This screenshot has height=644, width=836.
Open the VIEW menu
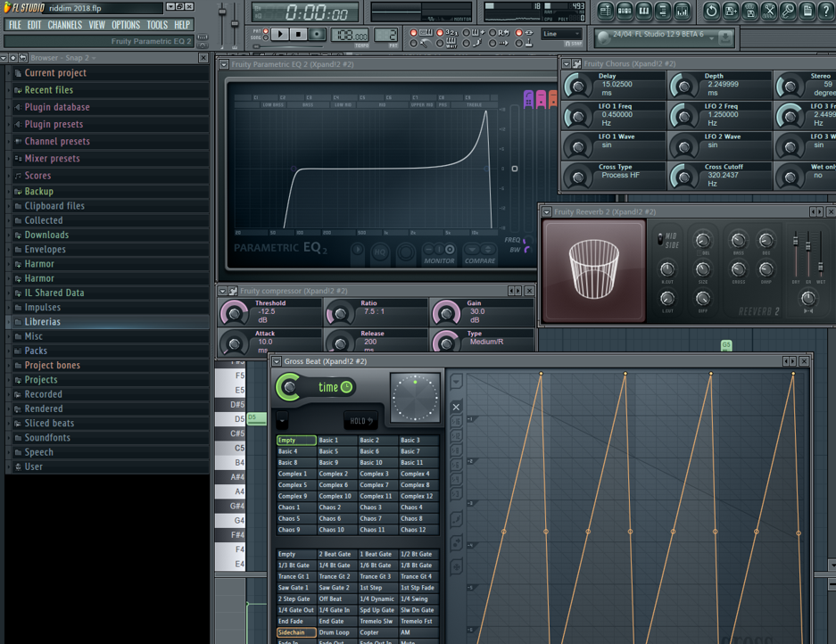click(97, 25)
